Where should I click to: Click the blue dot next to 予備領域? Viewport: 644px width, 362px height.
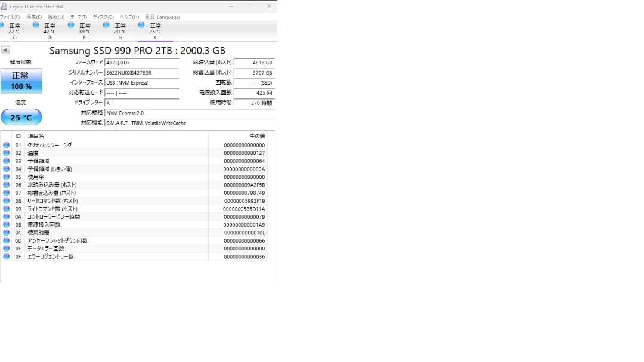point(5,161)
